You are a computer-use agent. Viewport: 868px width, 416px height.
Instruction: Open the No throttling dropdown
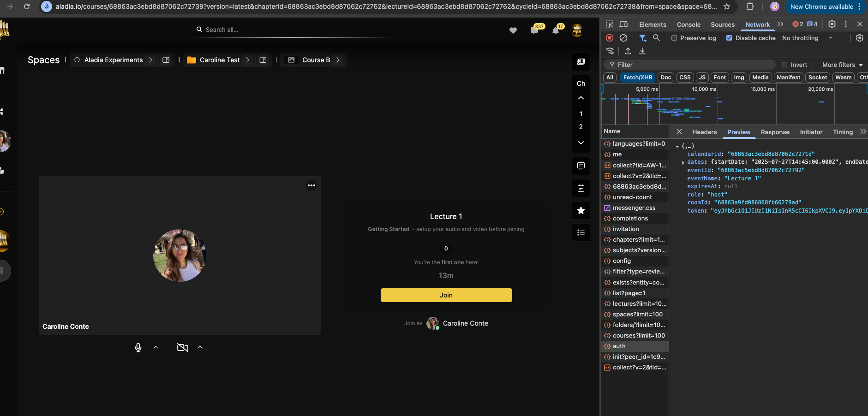coord(807,38)
